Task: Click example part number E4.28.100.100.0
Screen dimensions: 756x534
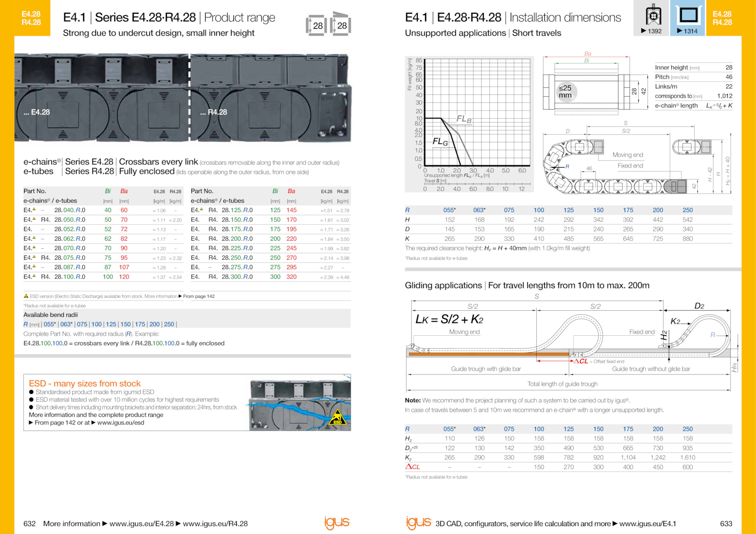Action: coord(46,343)
